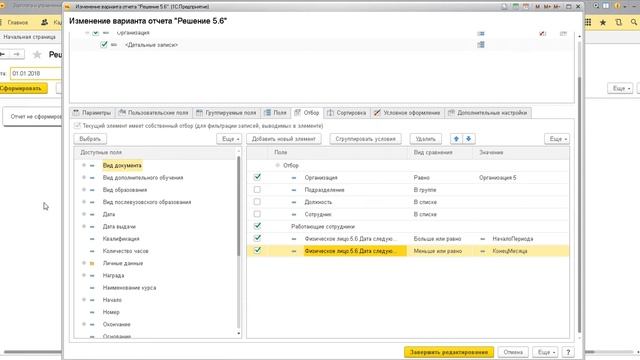
Task: Expand Вид дополнительного обучения field
Action: tap(84, 178)
